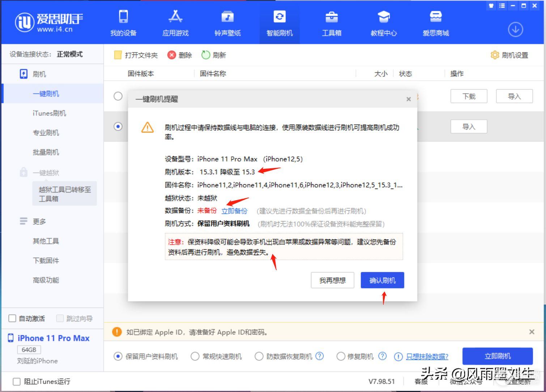Collapse the 刷机 sidebar group
Screen dimensions: 546x392
coord(39,74)
